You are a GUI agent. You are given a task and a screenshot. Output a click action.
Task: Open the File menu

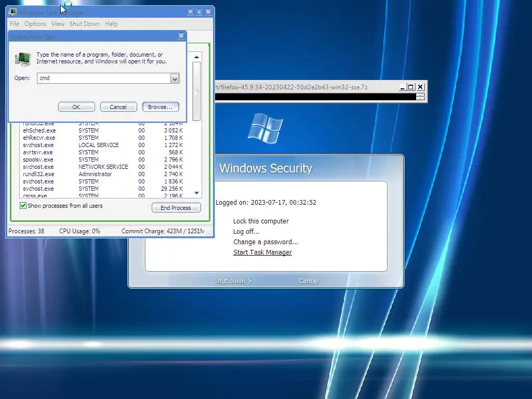click(x=15, y=24)
